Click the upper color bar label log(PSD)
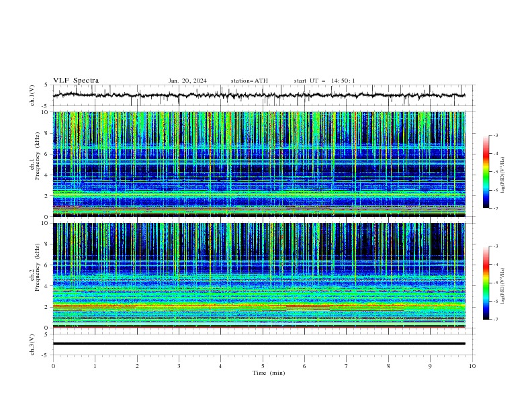 tap(503, 175)
